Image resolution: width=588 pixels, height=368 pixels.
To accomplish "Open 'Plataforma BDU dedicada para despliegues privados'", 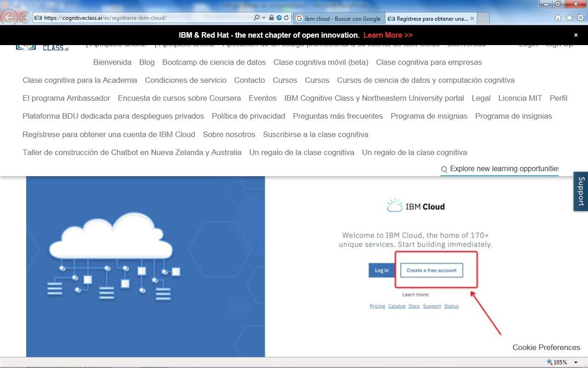I will click(113, 116).
